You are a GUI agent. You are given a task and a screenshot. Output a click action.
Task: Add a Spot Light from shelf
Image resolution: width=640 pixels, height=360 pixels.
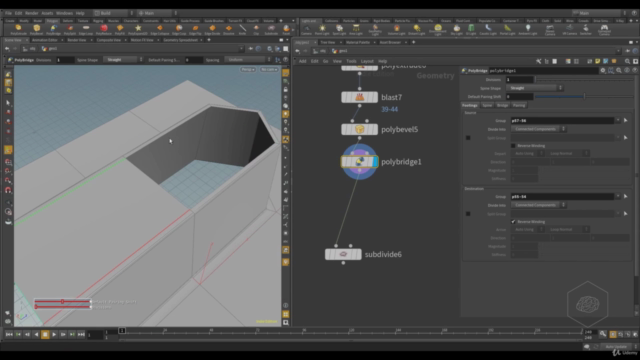(339, 30)
